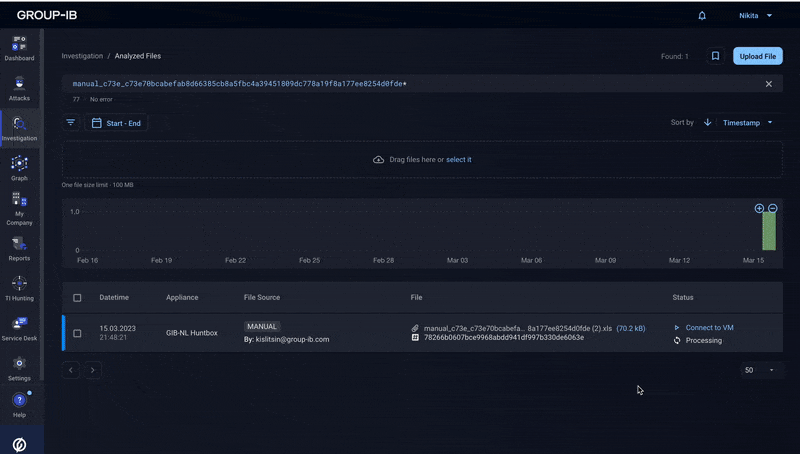Click the 'select it' link
The image size is (800, 454).
point(459,160)
